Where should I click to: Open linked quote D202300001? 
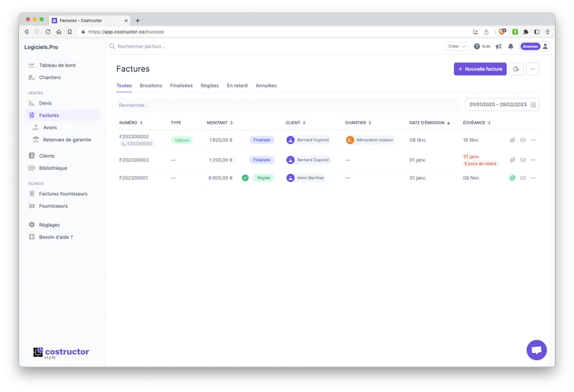tap(140, 144)
